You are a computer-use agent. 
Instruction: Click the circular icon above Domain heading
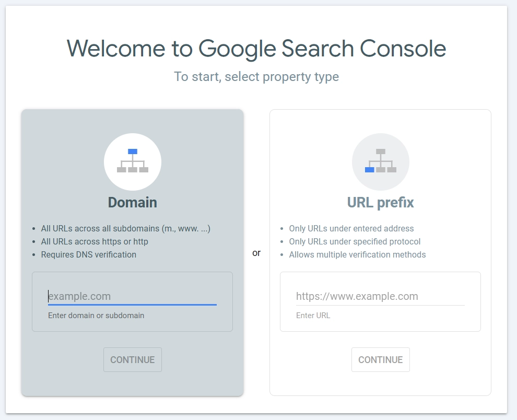133,162
